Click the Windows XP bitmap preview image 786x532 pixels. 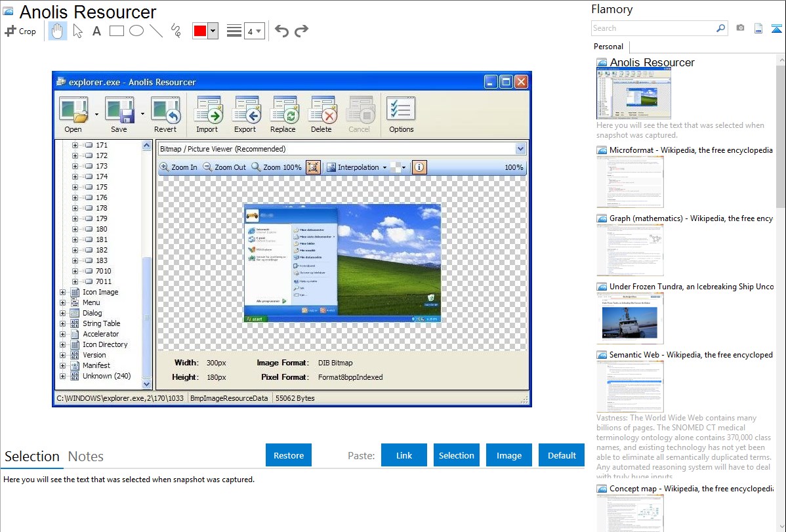pos(342,263)
